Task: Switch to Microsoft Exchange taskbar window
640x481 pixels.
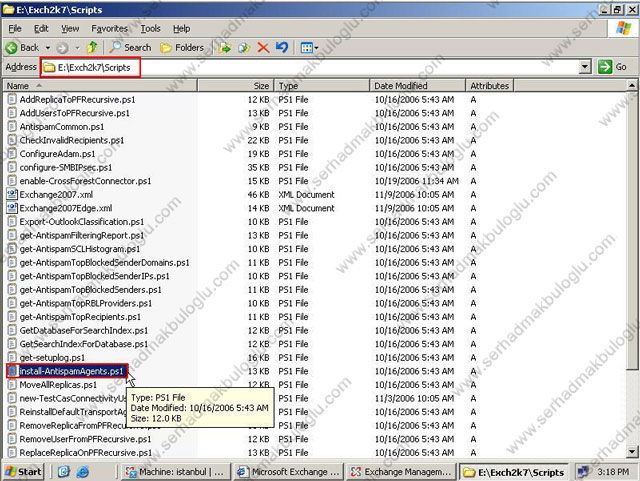Action: pyautogui.click(x=289, y=472)
